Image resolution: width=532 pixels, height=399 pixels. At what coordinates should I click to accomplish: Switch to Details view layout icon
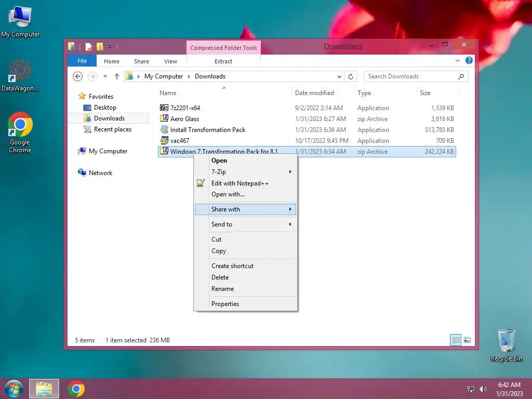point(455,340)
